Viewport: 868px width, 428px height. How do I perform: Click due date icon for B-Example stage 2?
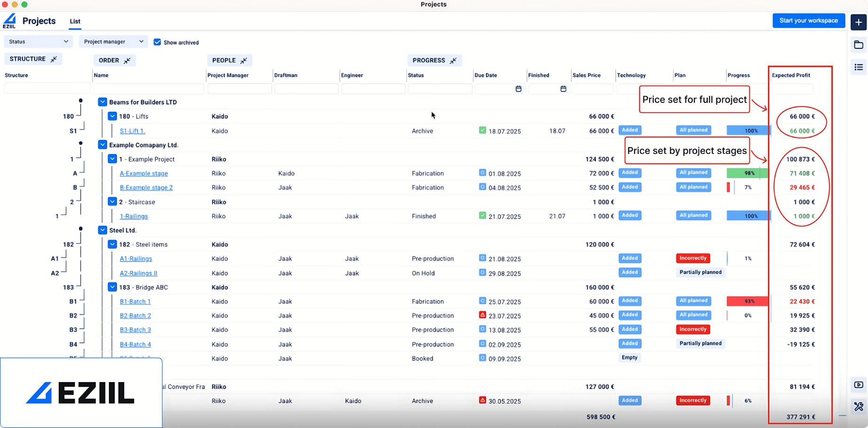pos(482,187)
